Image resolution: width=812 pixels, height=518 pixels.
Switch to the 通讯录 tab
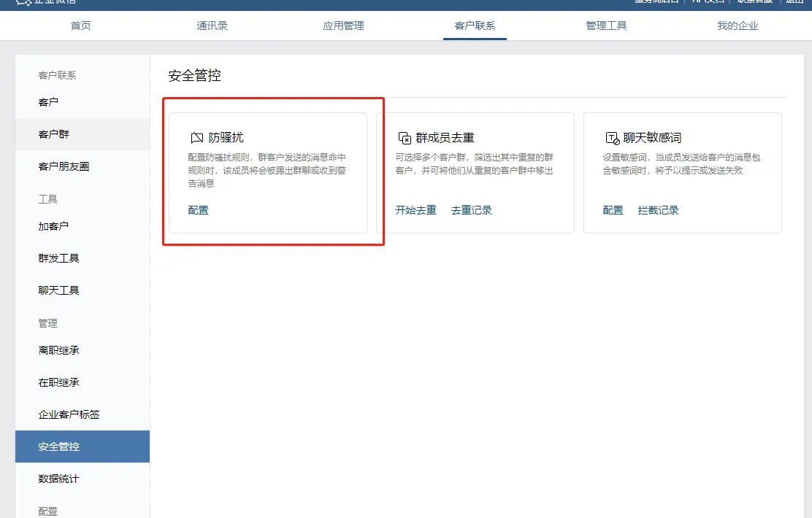pos(212,24)
